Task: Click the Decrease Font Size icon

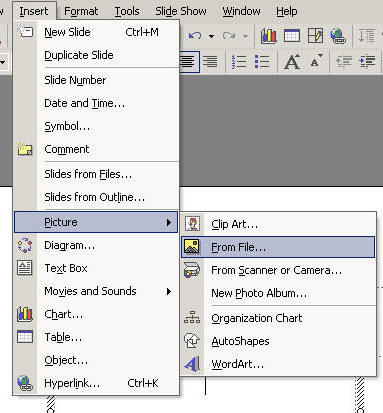Action: tap(316, 61)
